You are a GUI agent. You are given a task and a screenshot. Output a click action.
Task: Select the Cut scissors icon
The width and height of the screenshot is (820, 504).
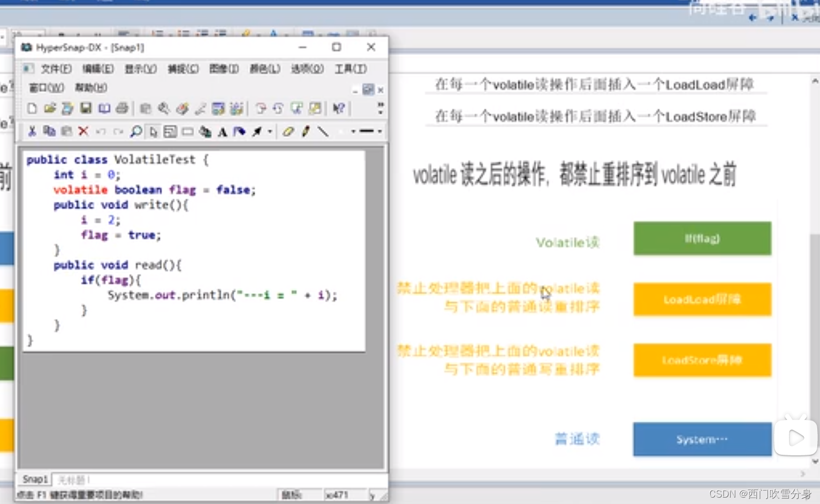point(32,131)
